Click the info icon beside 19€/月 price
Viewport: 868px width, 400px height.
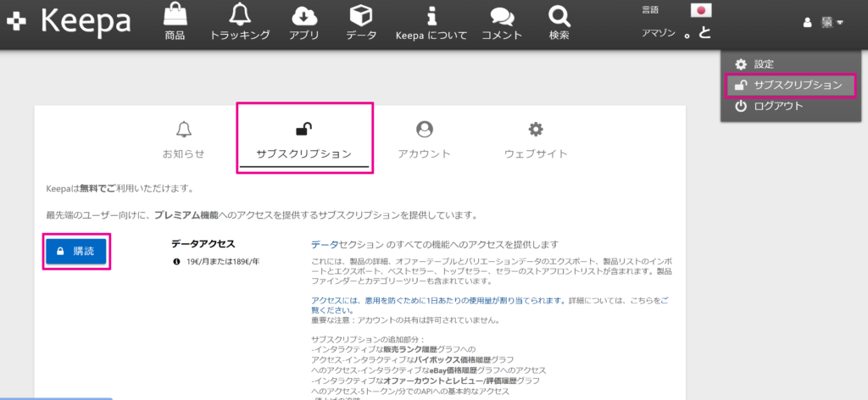(x=176, y=261)
